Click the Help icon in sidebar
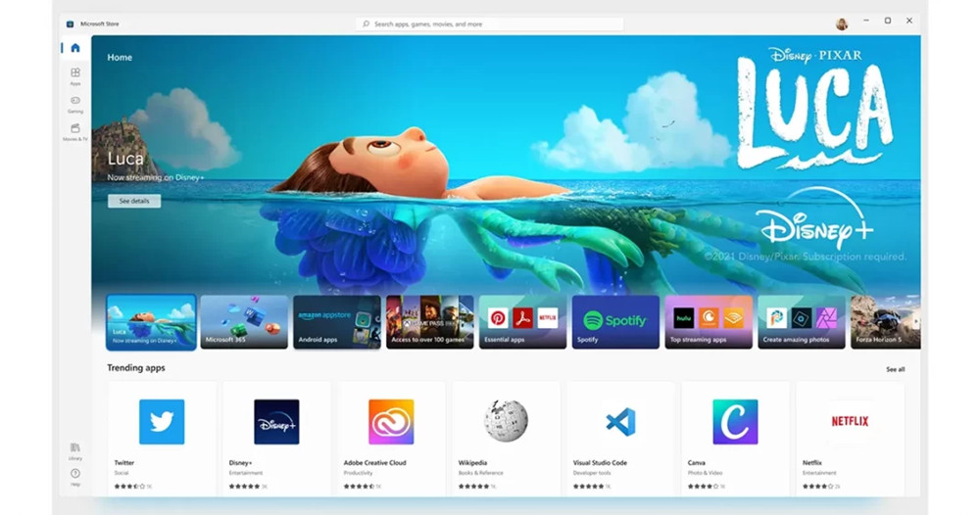 click(75, 476)
